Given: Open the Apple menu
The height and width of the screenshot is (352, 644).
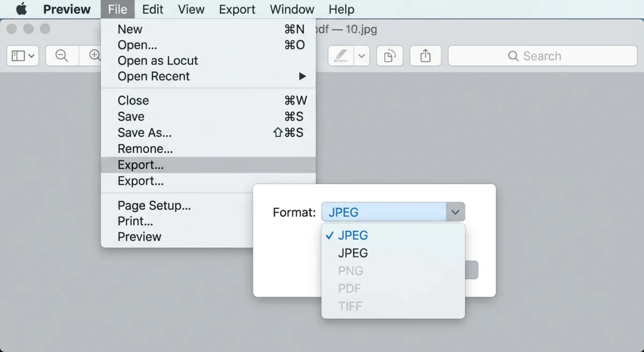Looking at the screenshot, I should tap(21, 9).
